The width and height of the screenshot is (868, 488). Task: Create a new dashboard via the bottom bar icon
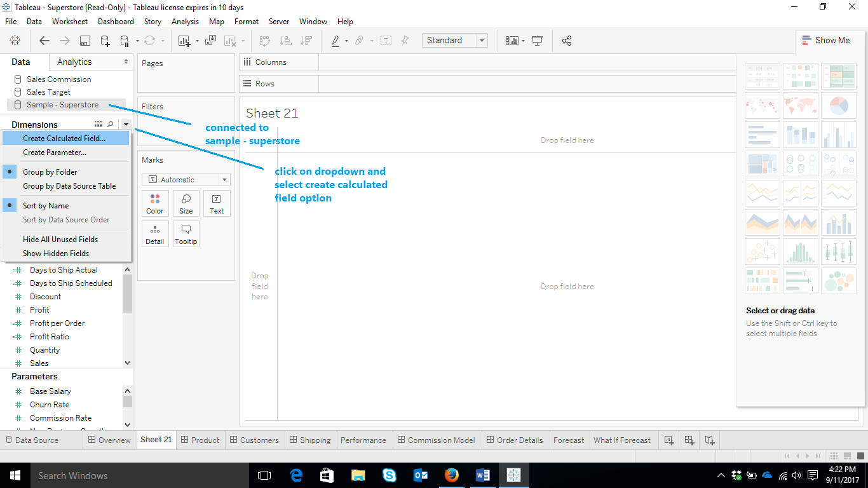(689, 440)
